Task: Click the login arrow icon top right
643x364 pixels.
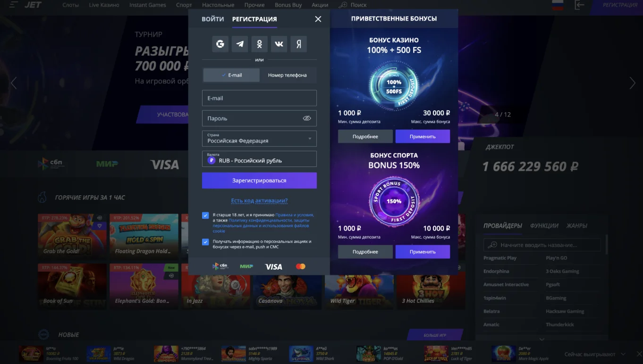Action: [580, 5]
